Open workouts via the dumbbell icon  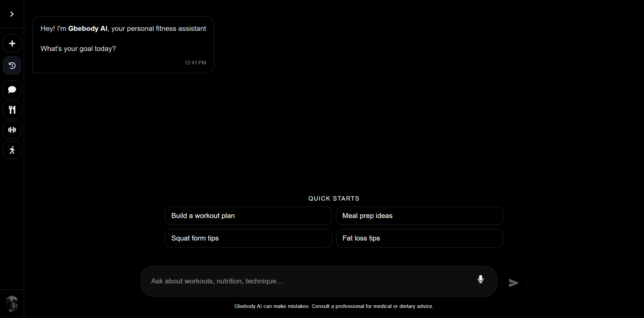(x=12, y=130)
